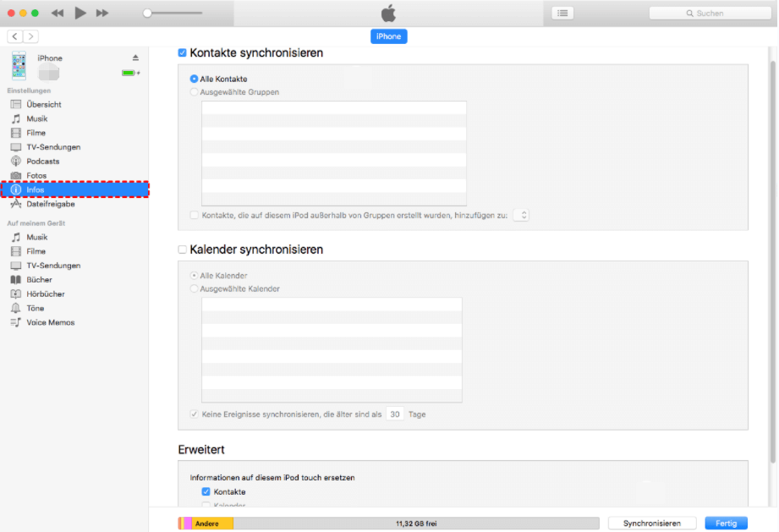Image resolution: width=779 pixels, height=532 pixels.
Task: Select the iPhone tab at the top
Action: (389, 36)
